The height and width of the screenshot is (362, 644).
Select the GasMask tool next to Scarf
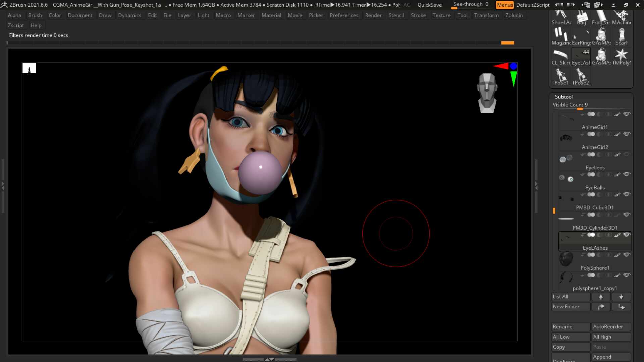(601, 37)
